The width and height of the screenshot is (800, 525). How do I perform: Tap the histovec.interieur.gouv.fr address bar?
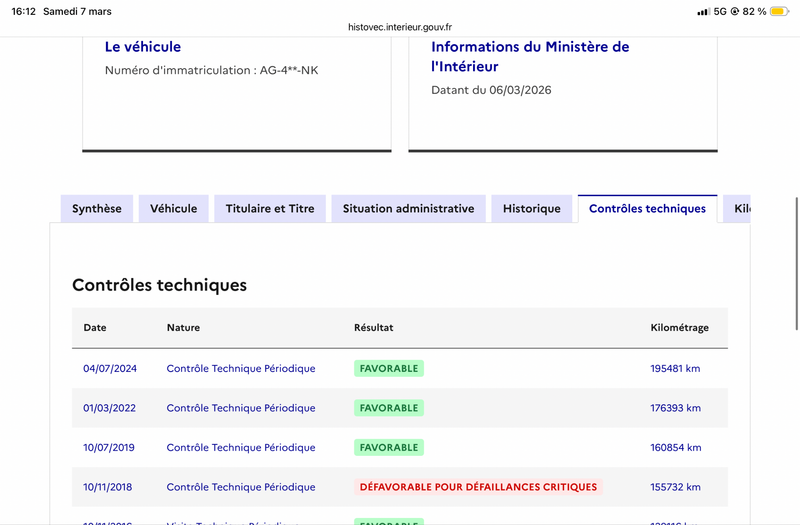pyautogui.click(x=400, y=28)
